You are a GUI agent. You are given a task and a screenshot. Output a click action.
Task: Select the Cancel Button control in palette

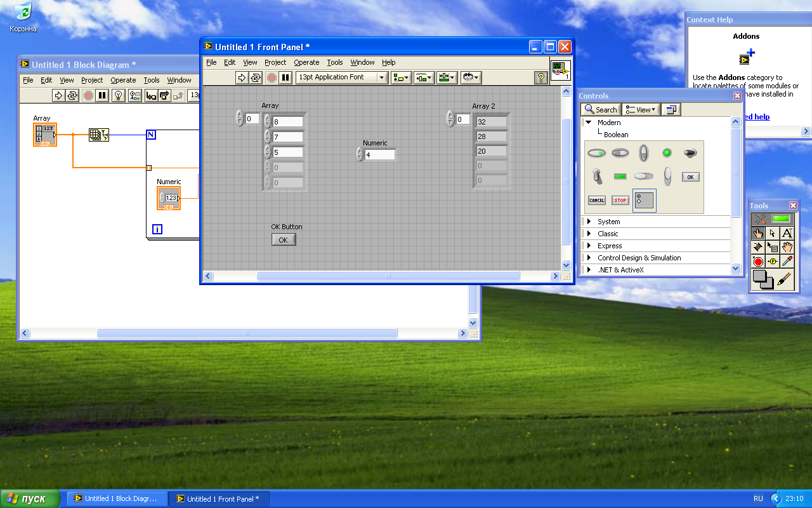click(x=597, y=200)
